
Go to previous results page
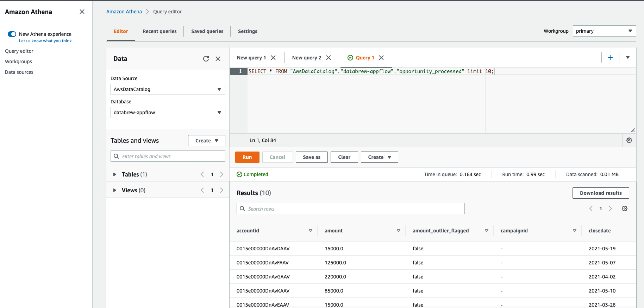591,208
